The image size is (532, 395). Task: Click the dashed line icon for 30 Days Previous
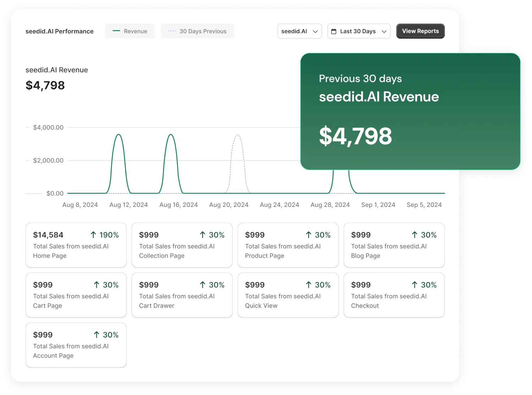(172, 31)
